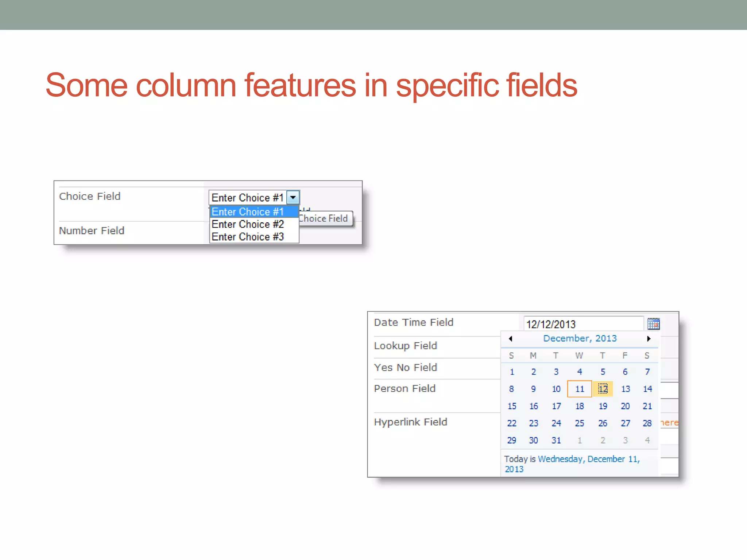Select December 20 in the calendar
Image resolution: width=747 pixels, height=560 pixels.
(625, 406)
